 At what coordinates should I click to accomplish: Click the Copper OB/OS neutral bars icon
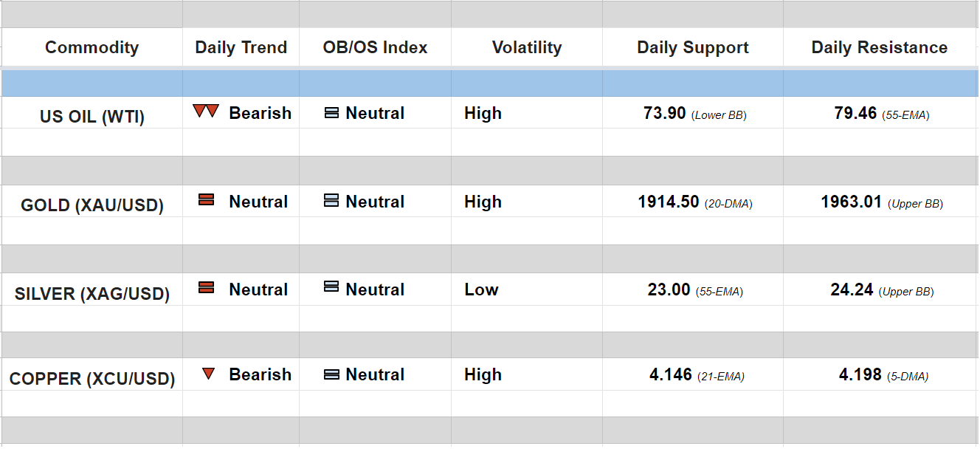(331, 374)
